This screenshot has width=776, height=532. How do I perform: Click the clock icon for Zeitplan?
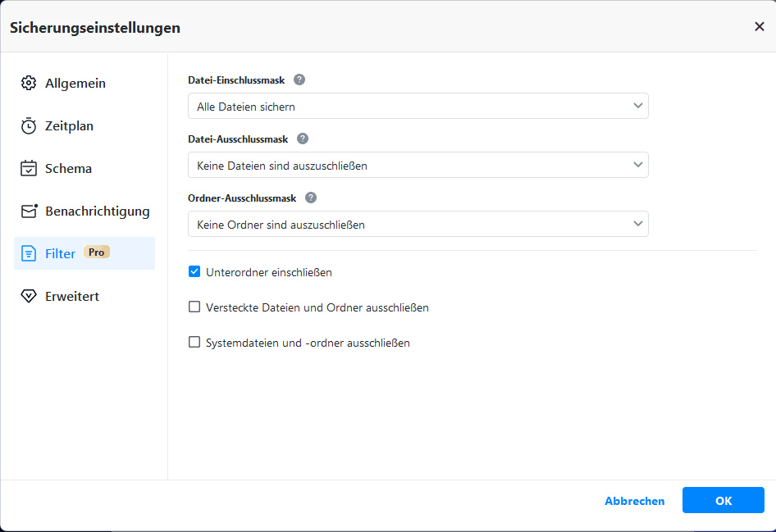29,126
